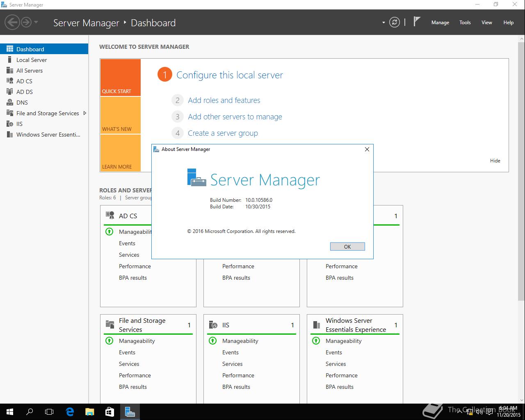525x420 pixels.
Task: Open AD DS in the sidebar
Action: tap(44, 91)
